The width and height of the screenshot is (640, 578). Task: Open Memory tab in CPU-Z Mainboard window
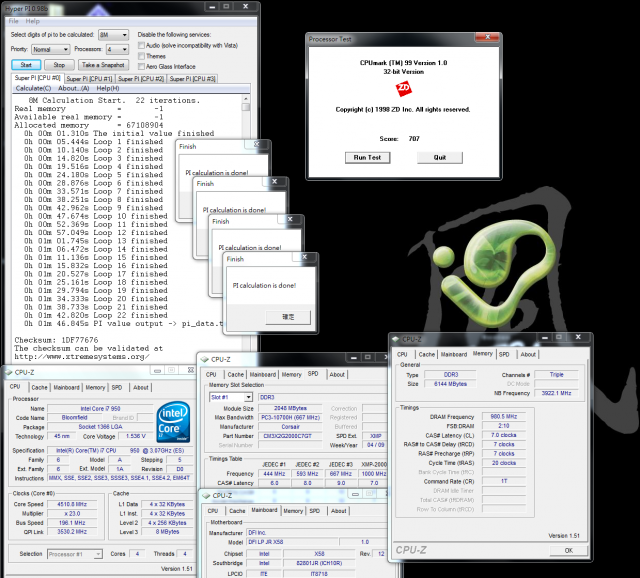click(293, 511)
